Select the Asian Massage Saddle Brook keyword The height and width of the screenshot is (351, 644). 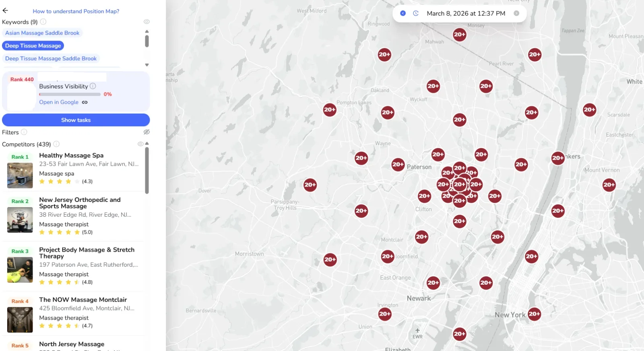point(42,33)
